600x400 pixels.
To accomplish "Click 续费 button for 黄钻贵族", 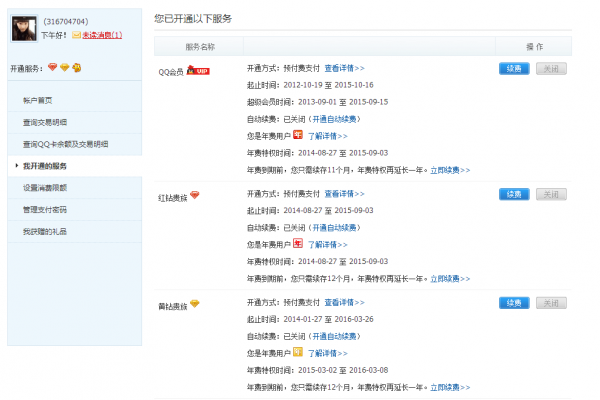I will (x=514, y=303).
